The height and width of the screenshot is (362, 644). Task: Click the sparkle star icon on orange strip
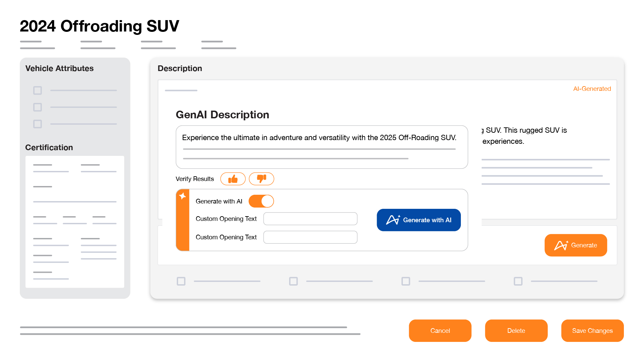182,196
